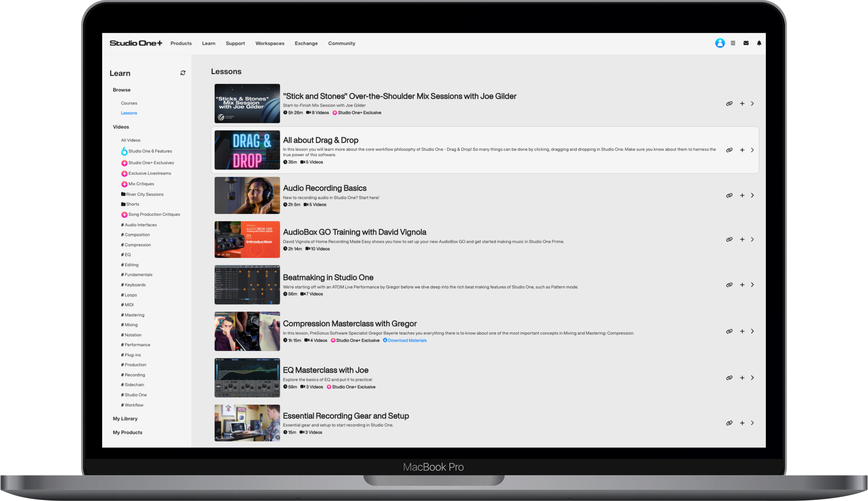The image size is (868, 501).
Task: Click the Drag & Drop lesson thumbnail
Action: pyautogui.click(x=247, y=150)
